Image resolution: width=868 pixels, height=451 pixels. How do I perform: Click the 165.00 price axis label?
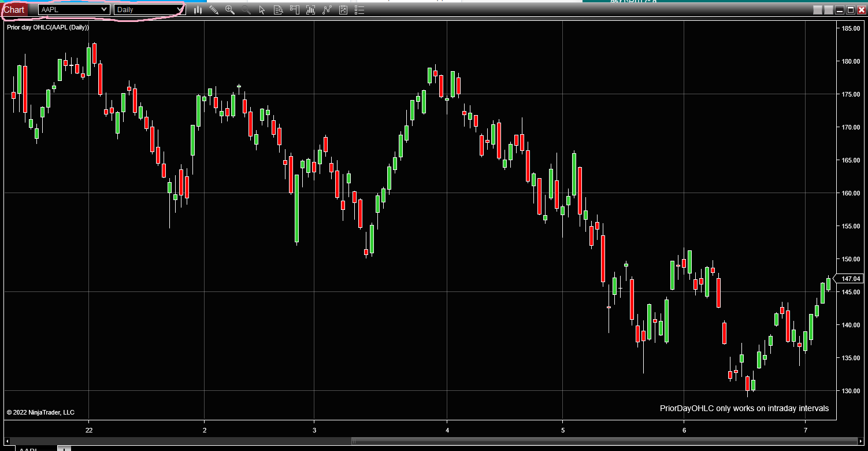(851, 160)
